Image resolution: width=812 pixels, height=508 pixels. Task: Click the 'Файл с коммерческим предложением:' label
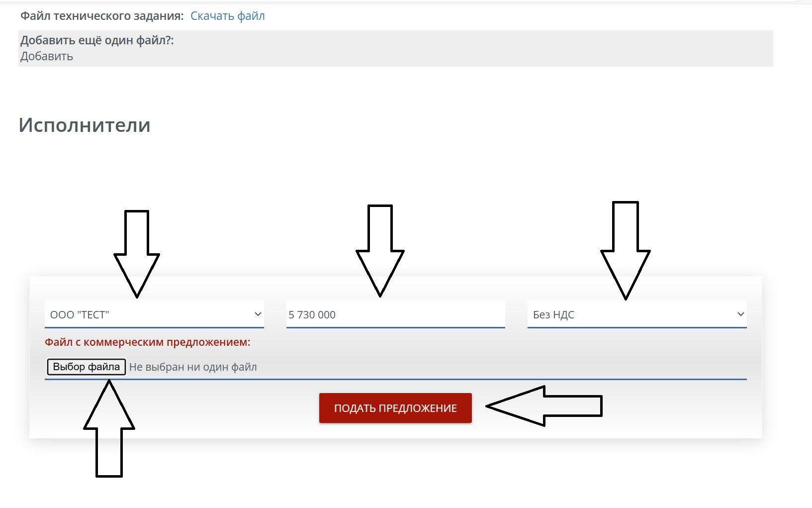[x=148, y=342]
